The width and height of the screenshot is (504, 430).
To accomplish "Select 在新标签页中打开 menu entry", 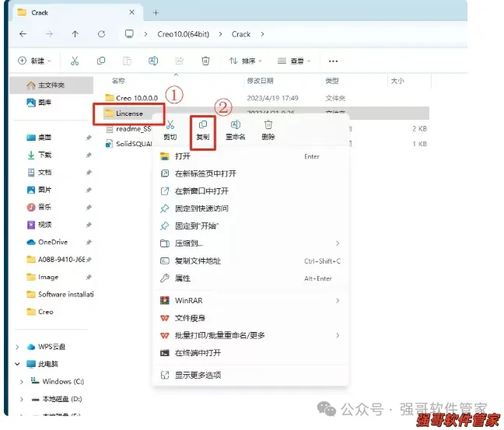I will (250, 173).
